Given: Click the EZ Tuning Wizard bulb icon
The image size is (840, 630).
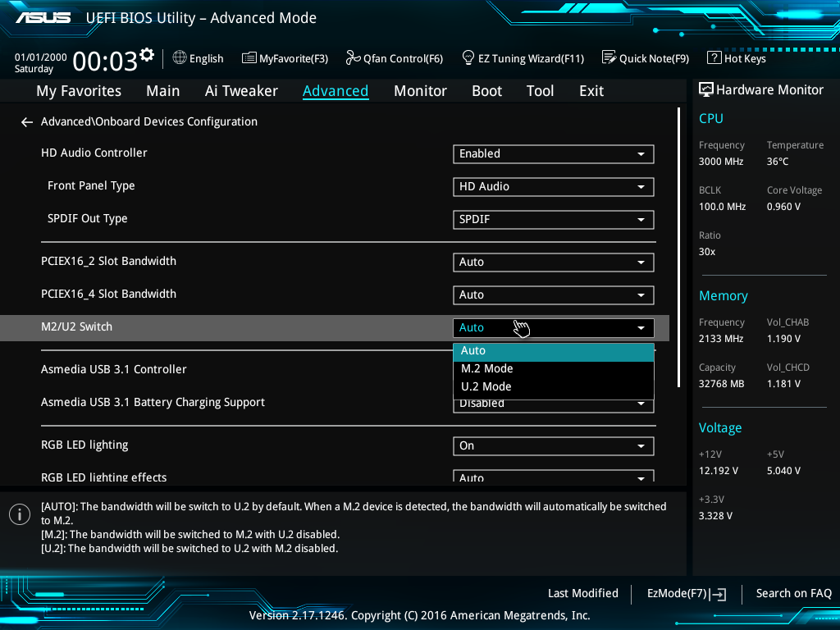Looking at the screenshot, I should pyautogui.click(x=468, y=57).
